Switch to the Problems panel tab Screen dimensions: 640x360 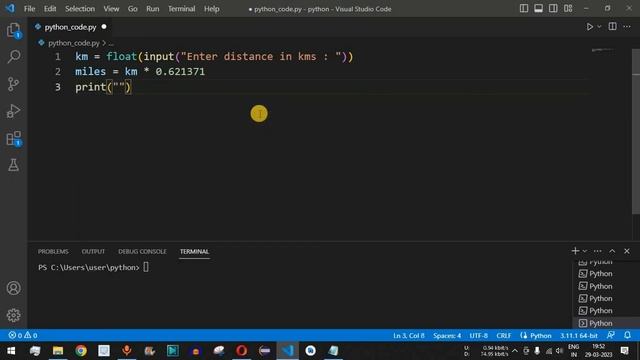[53, 251]
